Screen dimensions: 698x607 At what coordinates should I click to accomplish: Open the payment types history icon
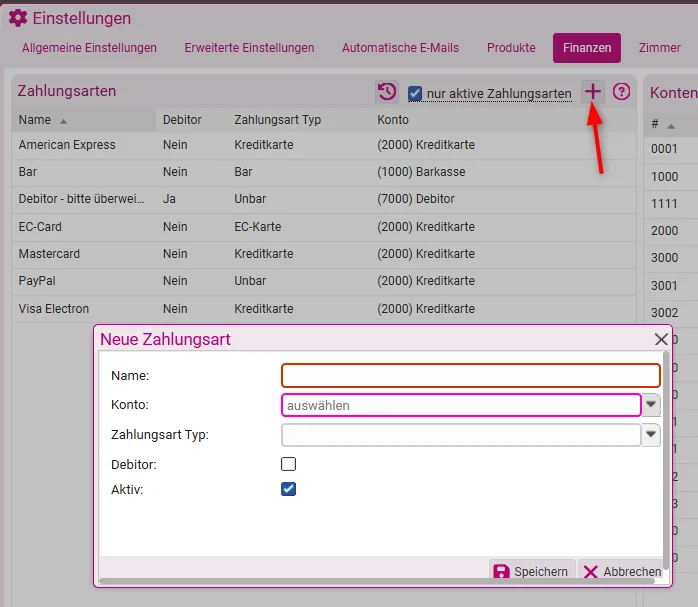pyautogui.click(x=386, y=92)
